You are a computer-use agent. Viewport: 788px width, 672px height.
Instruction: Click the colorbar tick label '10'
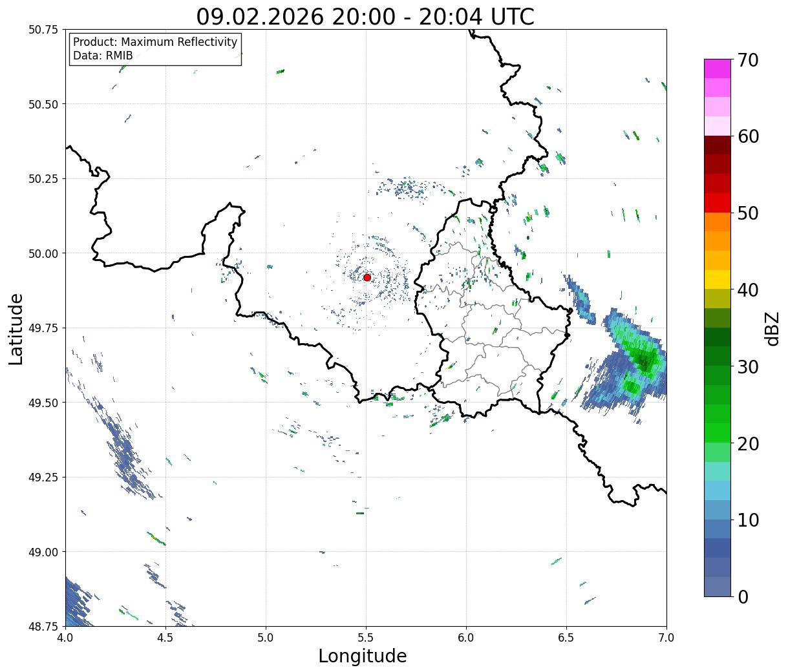(747, 520)
